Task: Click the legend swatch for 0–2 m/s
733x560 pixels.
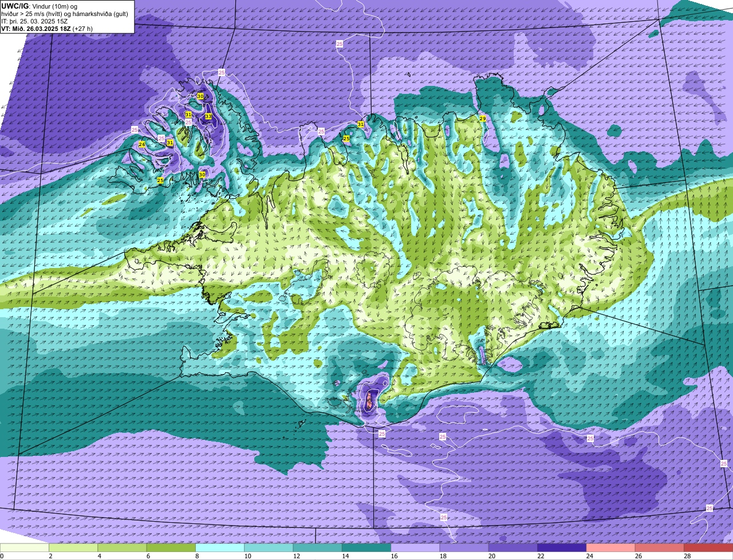Action: click(25, 547)
